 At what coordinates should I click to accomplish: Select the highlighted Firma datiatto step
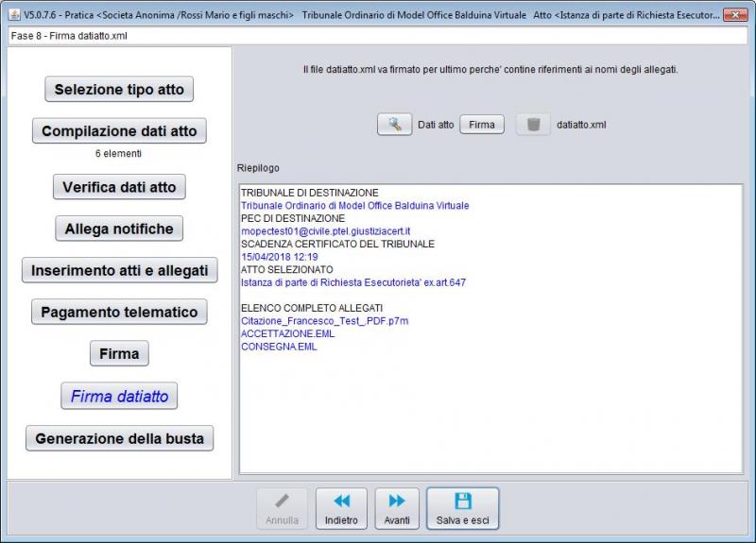119,397
